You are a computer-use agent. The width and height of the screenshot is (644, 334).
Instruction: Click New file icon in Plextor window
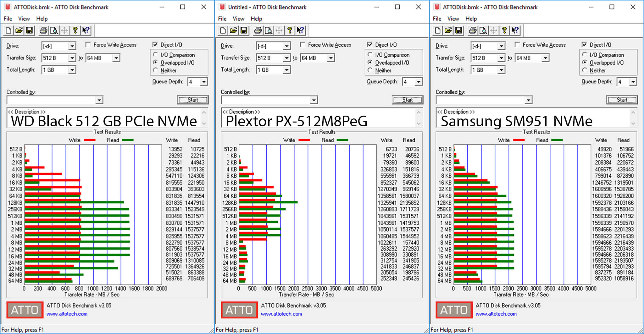pos(223,30)
